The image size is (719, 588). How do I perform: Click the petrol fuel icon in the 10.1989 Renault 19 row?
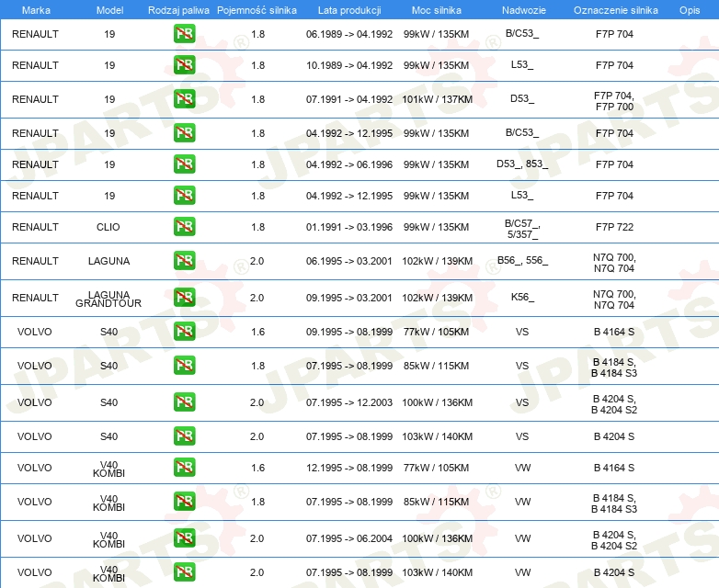(184, 65)
